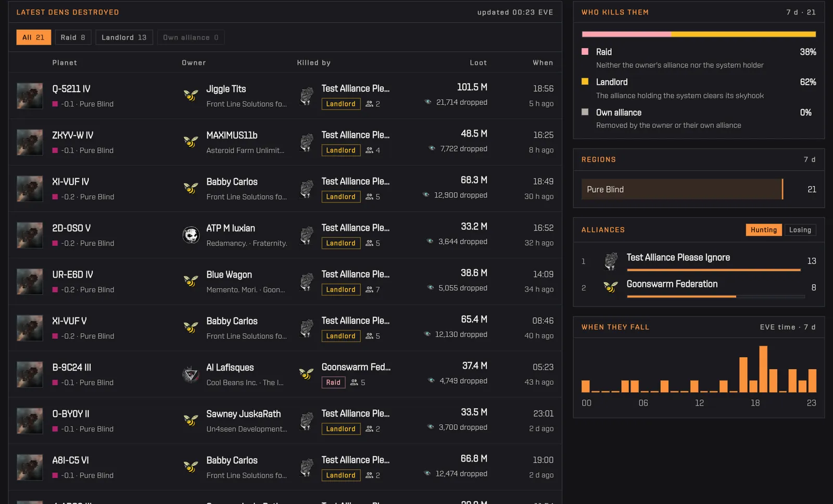Click Jiggle Tits owner alliance bee icon
Viewport: 833px width, 504px height.
(191, 96)
